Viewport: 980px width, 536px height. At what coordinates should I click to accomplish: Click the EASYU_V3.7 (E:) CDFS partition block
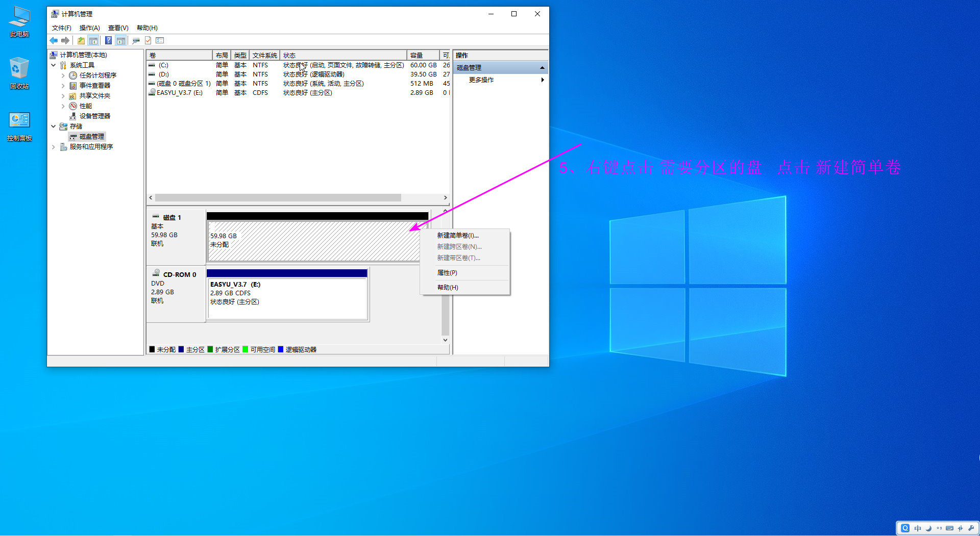pos(287,298)
